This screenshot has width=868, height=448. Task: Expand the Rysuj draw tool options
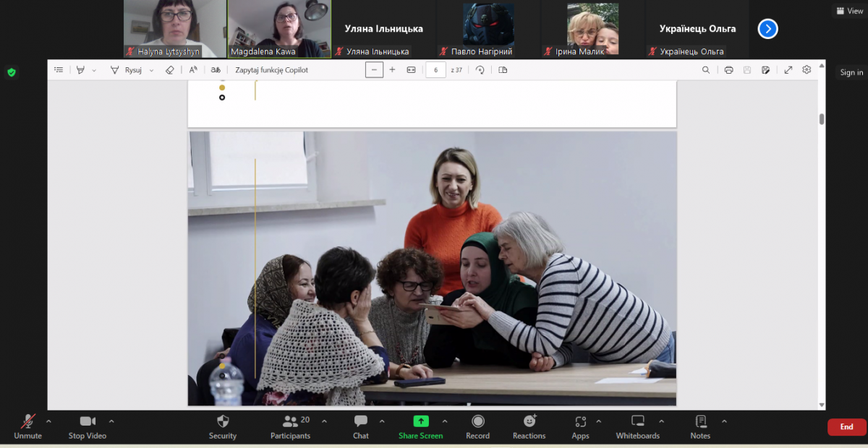pyautogui.click(x=151, y=71)
